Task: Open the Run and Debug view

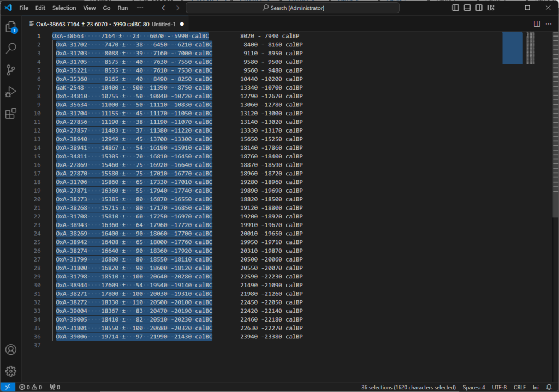Action: click(x=11, y=92)
